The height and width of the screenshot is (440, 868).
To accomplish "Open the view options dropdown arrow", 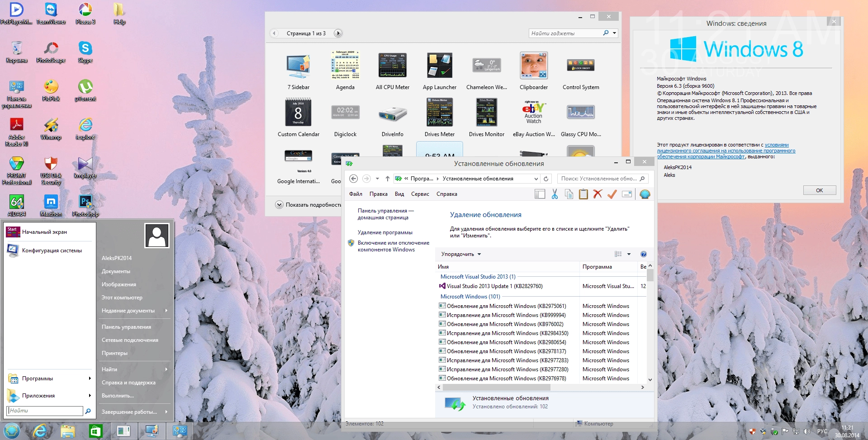I will click(629, 254).
